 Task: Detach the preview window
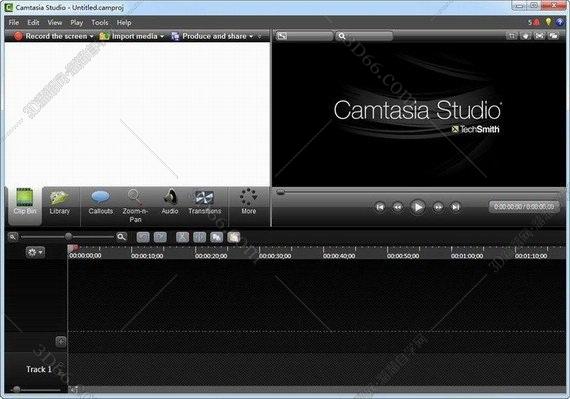point(553,36)
